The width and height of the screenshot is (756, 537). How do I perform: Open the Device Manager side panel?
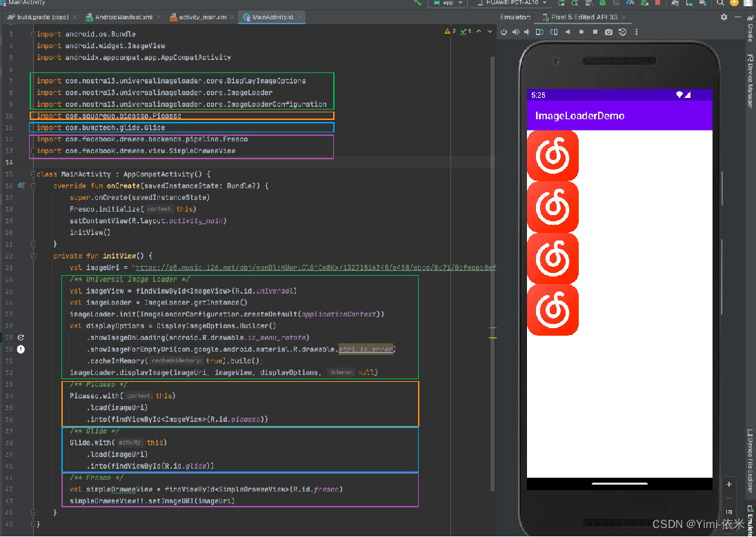click(x=750, y=81)
